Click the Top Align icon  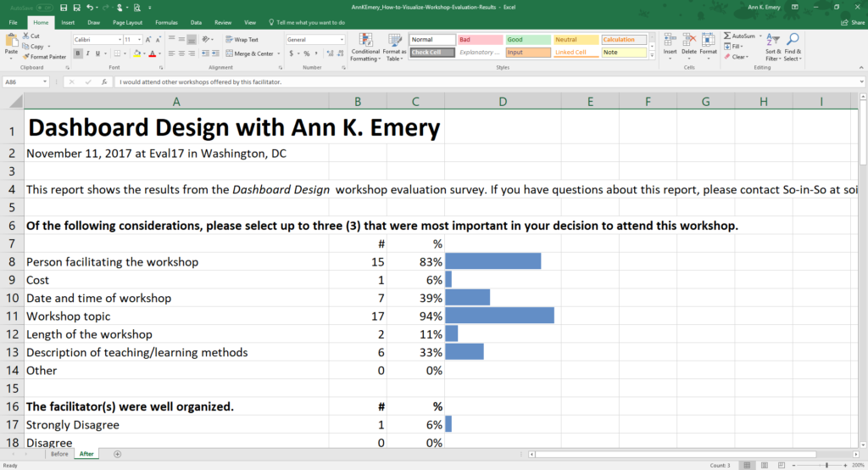point(171,39)
